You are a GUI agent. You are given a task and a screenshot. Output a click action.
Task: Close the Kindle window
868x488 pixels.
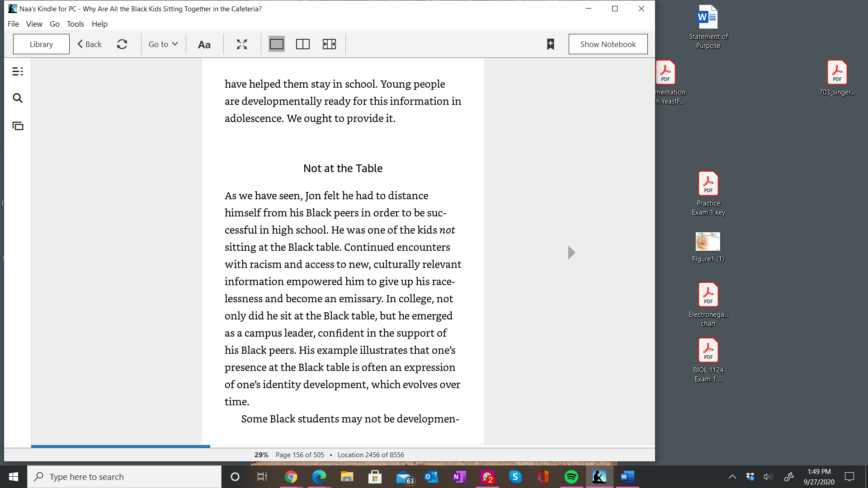pos(641,9)
